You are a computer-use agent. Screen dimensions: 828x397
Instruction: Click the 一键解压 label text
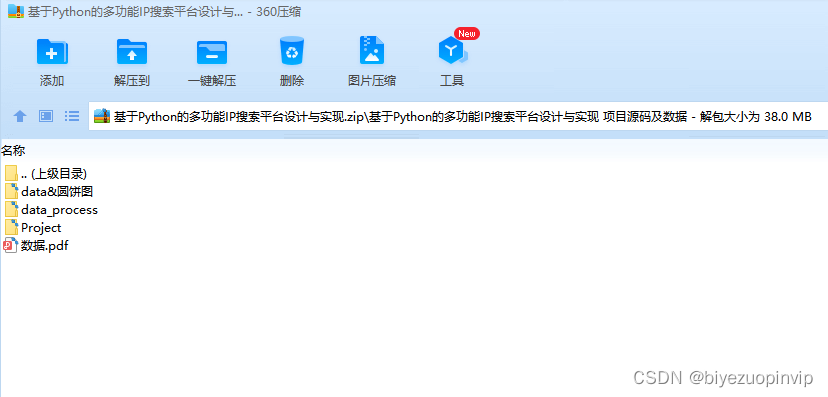pyautogui.click(x=212, y=81)
